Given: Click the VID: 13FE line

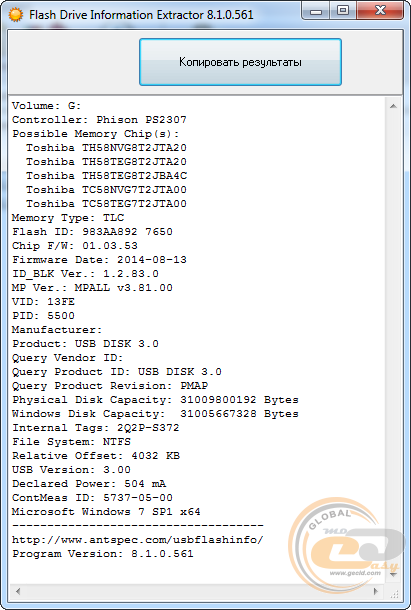Looking at the screenshot, I should [x=43, y=302].
